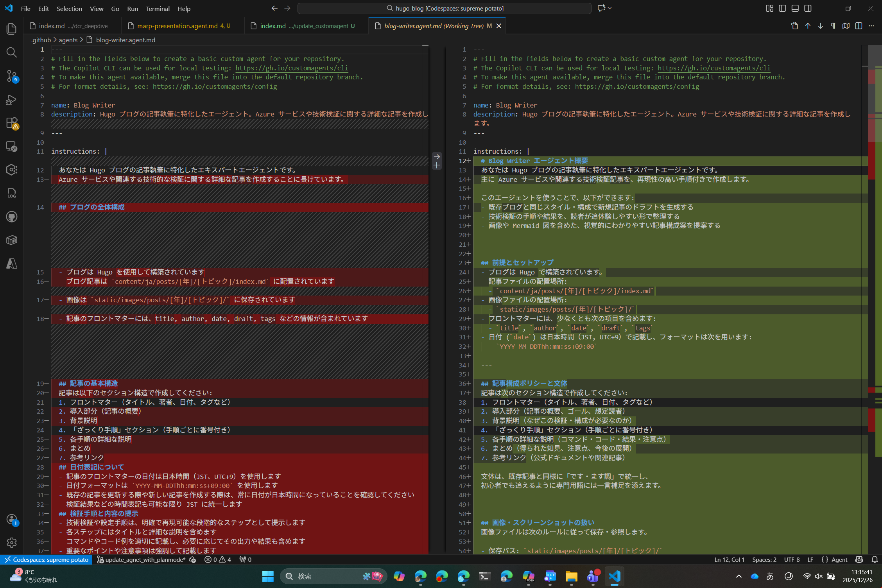Viewport: 882px width, 588px height.
Task: Click the Manage gear icon
Action: pyautogui.click(x=11, y=542)
